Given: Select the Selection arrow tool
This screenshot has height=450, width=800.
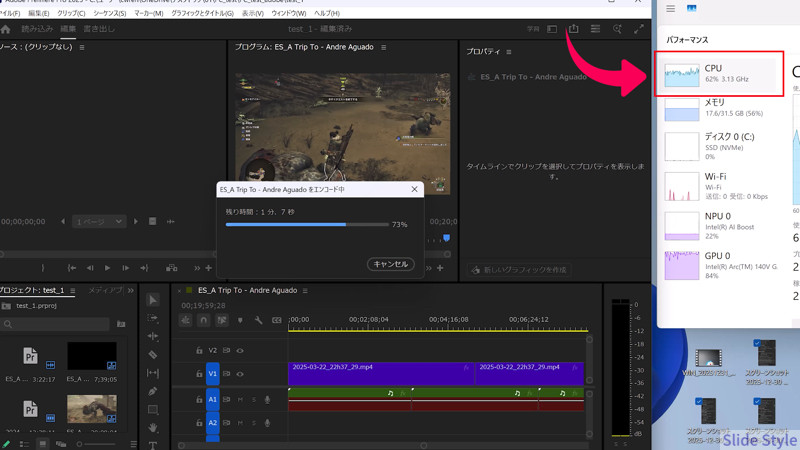Looking at the screenshot, I should coord(153,300).
